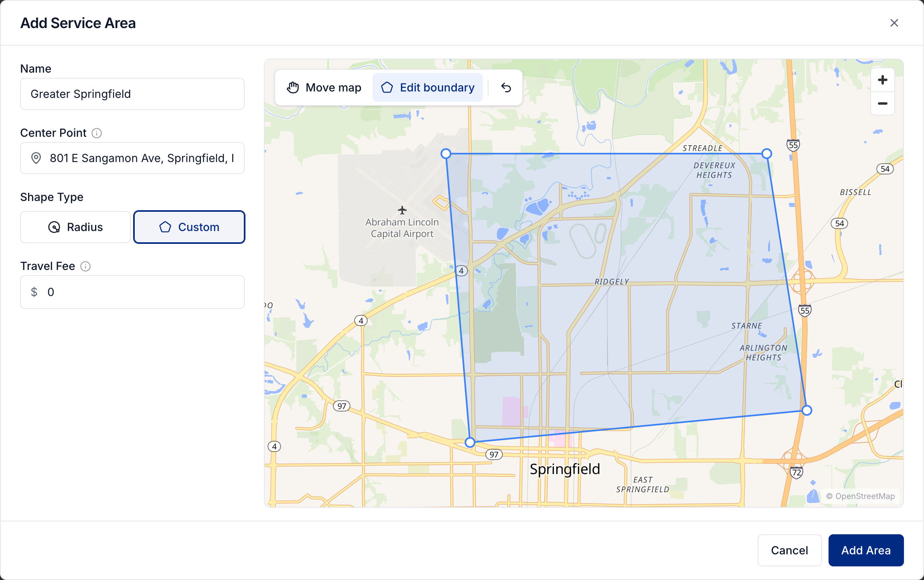Select the top-right boundary vertex handle
The height and width of the screenshot is (580, 924).
click(766, 154)
